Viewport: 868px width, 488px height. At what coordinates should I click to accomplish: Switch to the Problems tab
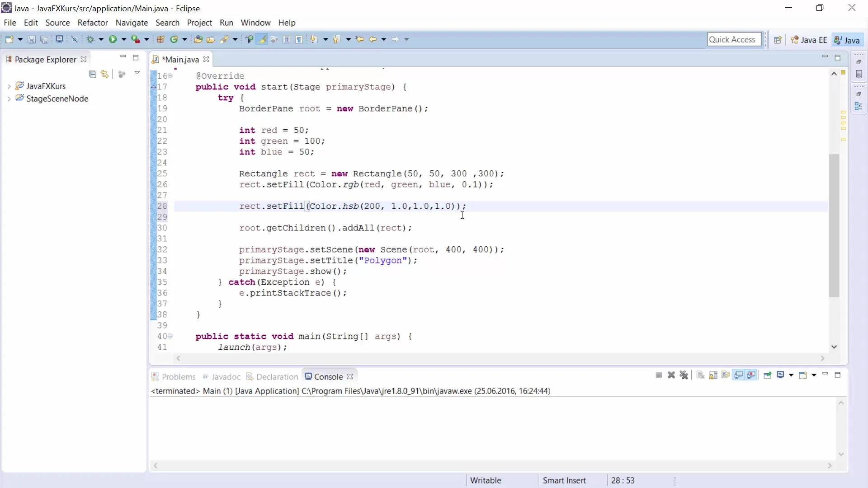[x=174, y=376]
